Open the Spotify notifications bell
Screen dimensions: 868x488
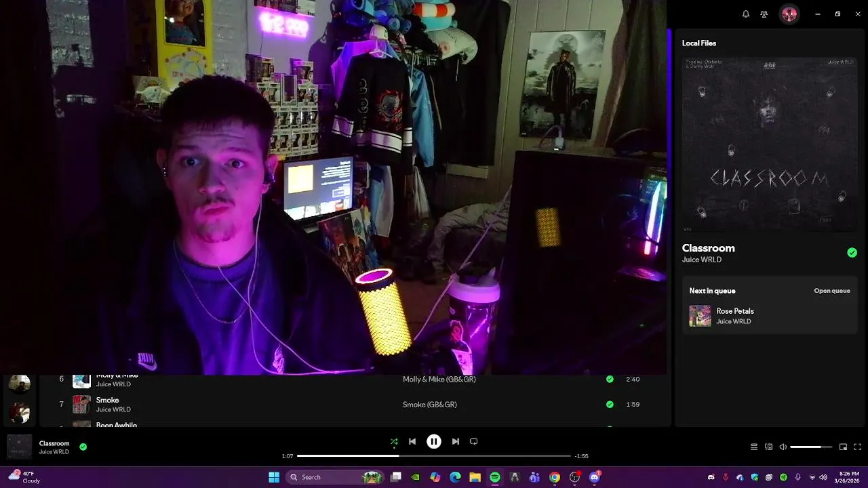[746, 14]
